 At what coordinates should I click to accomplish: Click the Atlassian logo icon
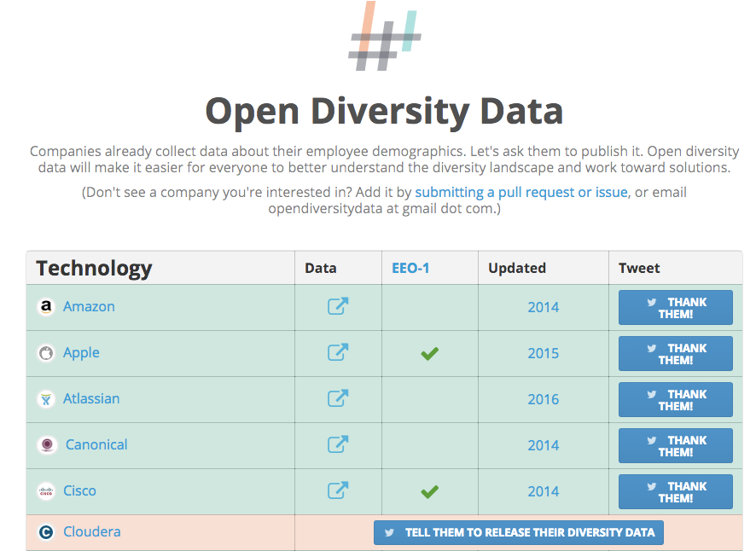46,399
